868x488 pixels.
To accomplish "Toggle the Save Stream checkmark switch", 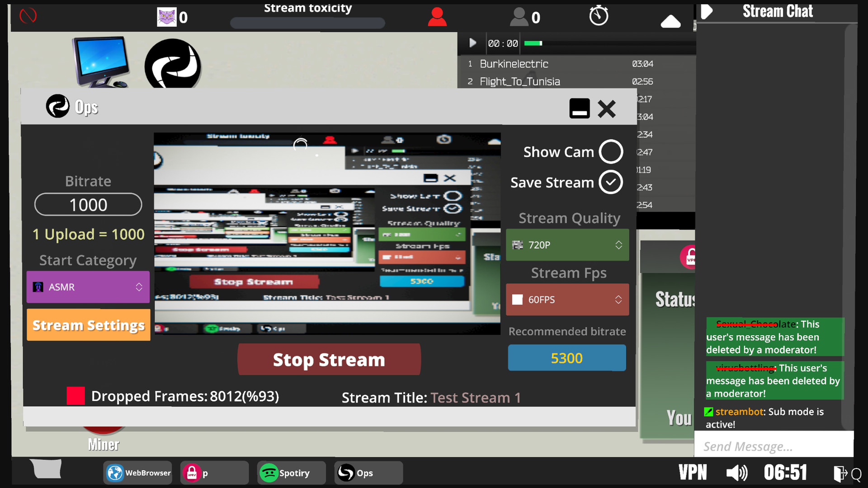I will tap(610, 183).
